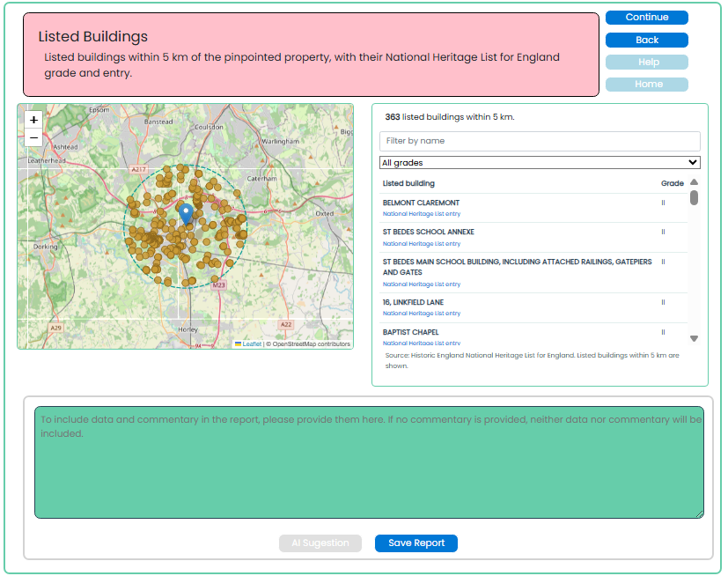The image size is (728, 576).
Task: Click the Continue button
Action: 647,18
